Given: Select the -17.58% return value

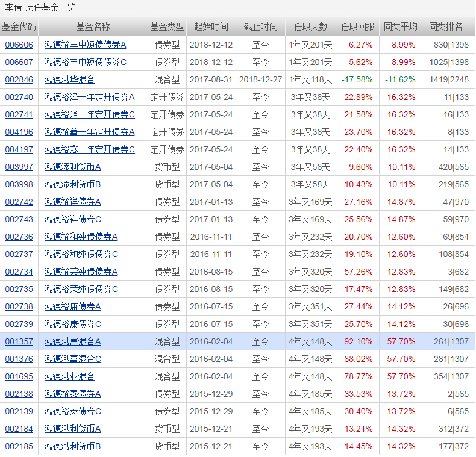Looking at the screenshot, I should pyautogui.click(x=357, y=79).
